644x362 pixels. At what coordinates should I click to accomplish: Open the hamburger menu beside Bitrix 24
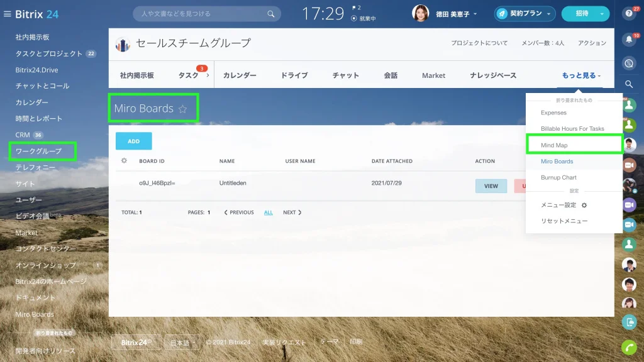(7, 14)
